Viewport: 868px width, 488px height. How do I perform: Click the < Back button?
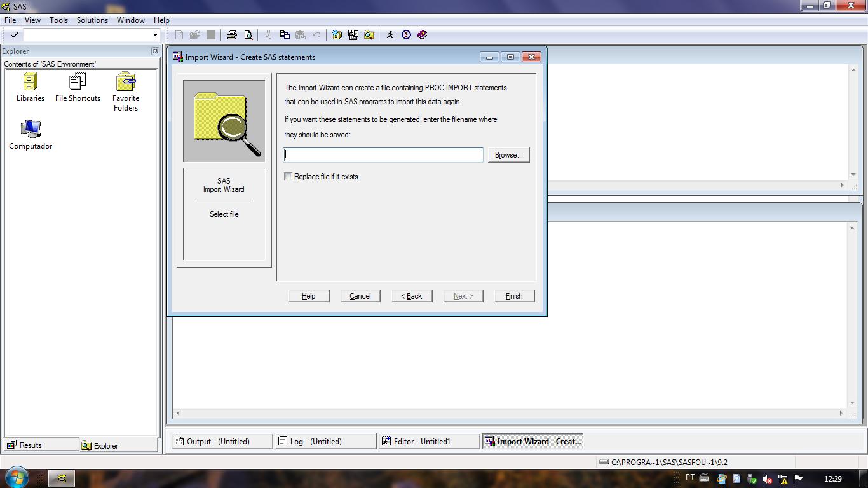(412, 296)
